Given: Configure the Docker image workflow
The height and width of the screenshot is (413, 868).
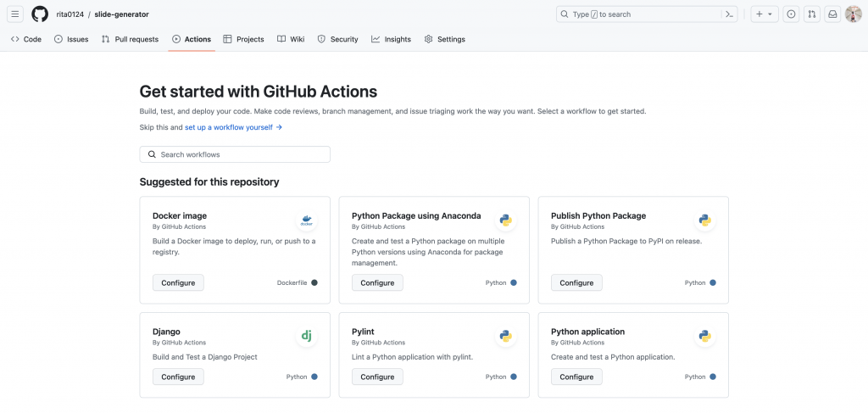Looking at the screenshot, I should [178, 282].
